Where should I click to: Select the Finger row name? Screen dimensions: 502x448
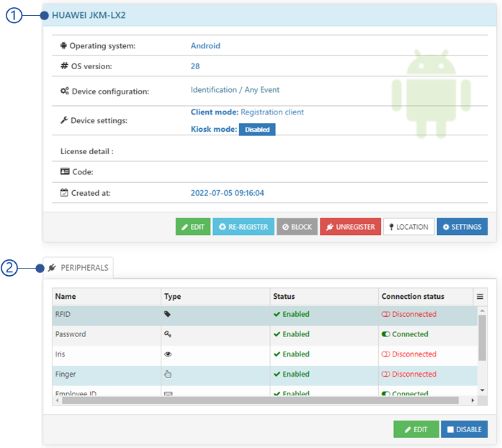point(66,374)
